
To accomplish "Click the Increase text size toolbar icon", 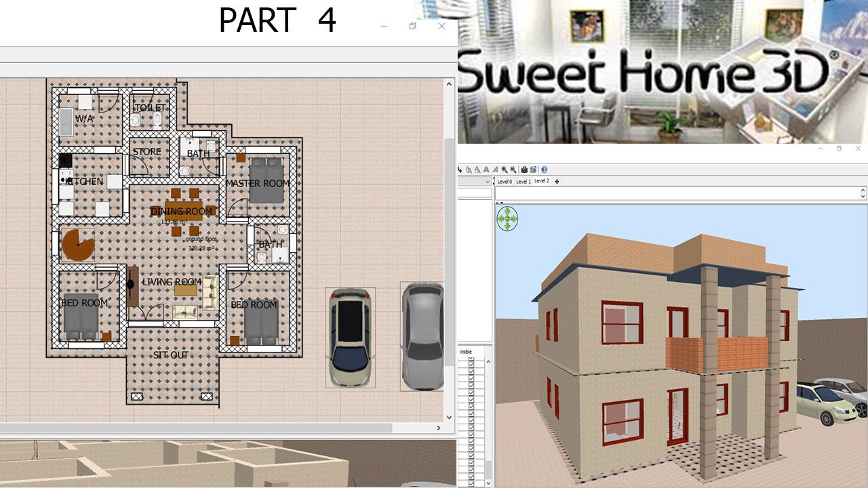I will click(x=469, y=169).
